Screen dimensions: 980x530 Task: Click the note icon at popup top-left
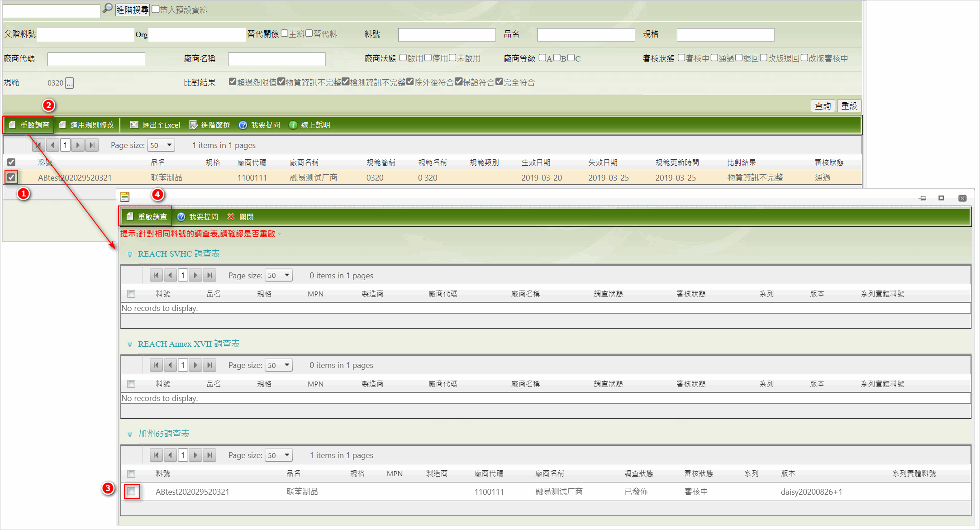pos(125,197)
